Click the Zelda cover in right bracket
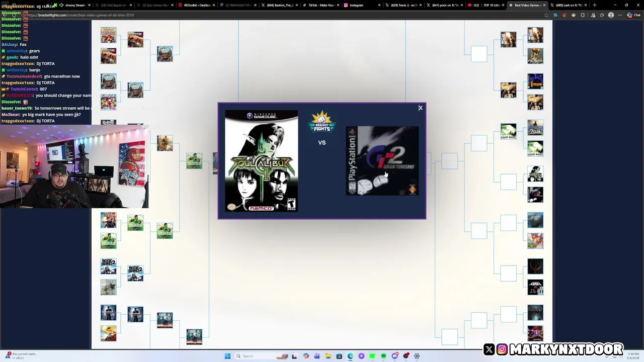Image resolution: width=644 pixels, height=362 pixels. (x=535, y=128)
